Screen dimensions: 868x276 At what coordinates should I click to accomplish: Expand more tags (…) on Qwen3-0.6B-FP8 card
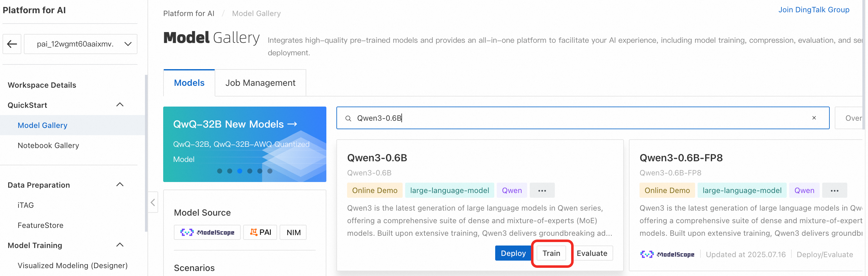pyautogui.click(x=835, y=190)
